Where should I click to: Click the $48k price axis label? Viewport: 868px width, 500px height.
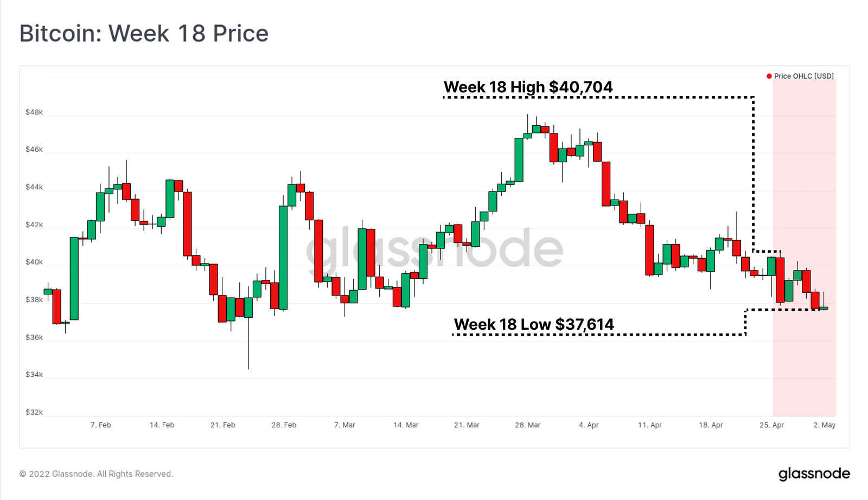tap(34, 112)
